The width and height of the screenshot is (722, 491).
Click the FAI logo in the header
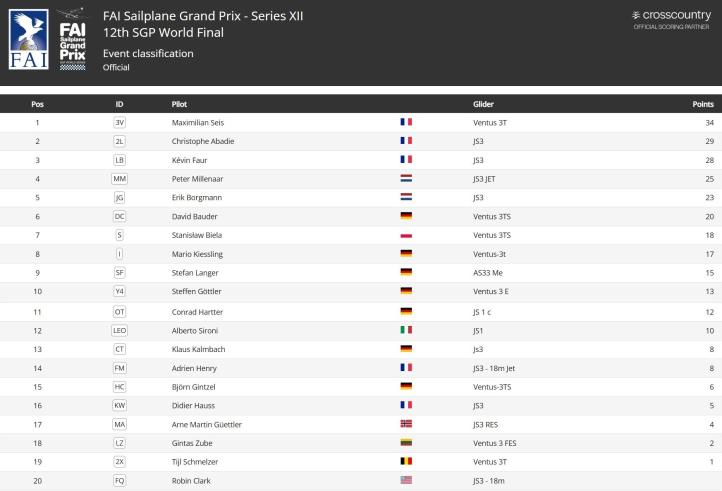(x=27, y=39)
